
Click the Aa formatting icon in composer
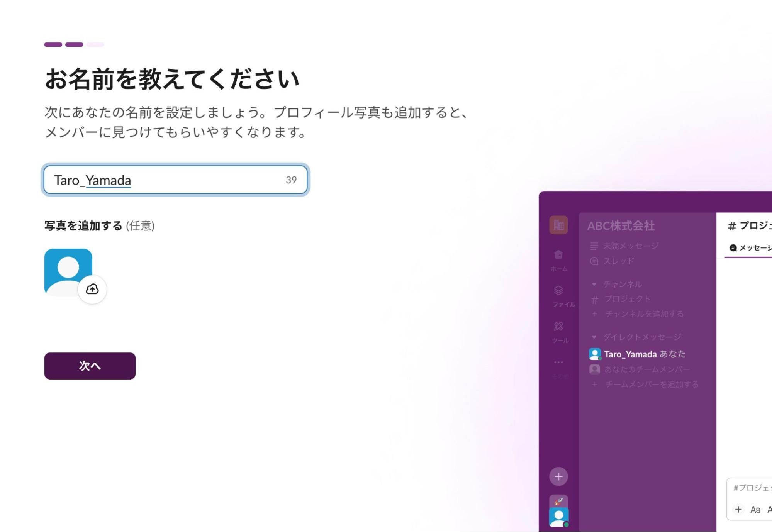tap(755, 510)
